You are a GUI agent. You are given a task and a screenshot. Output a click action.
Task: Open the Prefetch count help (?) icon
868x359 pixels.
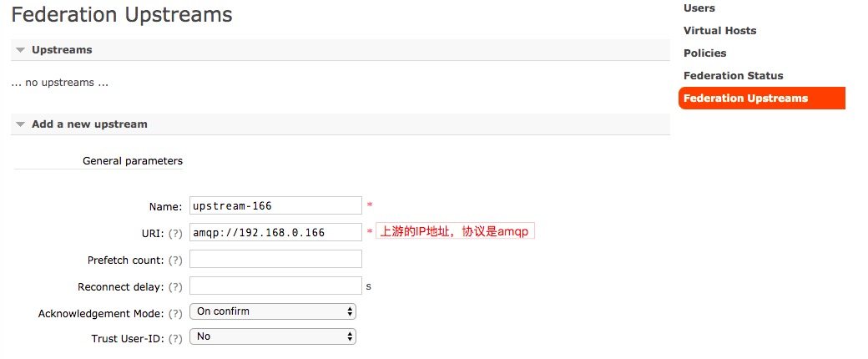[175, 260]
